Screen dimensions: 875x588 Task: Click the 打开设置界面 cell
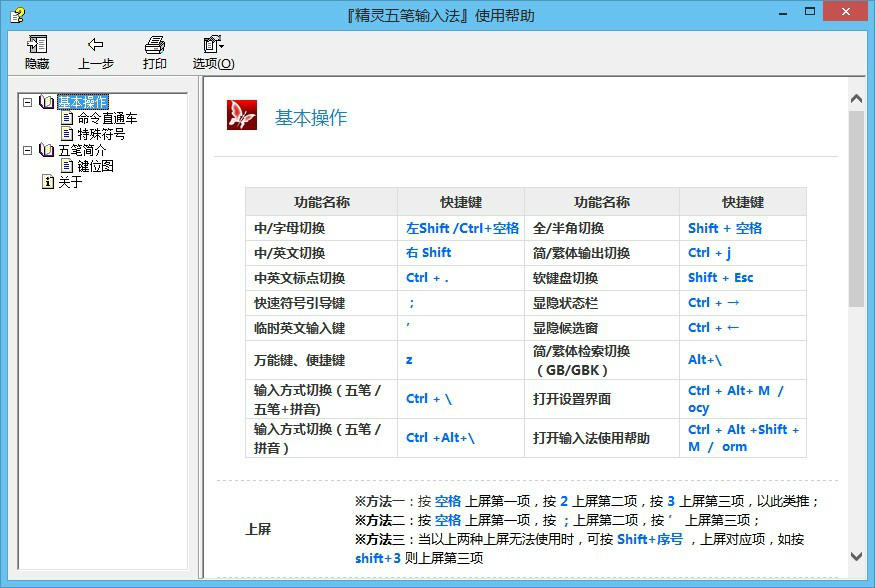[602, 399]
